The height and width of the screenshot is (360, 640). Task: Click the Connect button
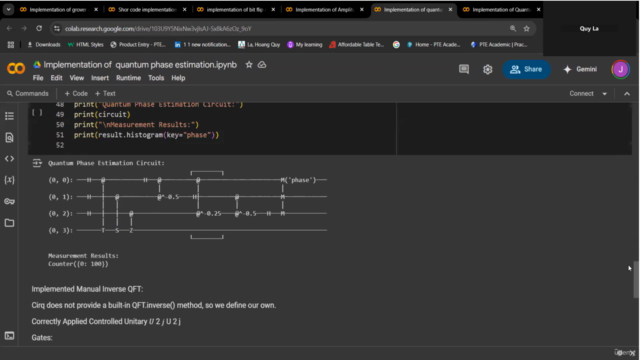click(581, 94)
